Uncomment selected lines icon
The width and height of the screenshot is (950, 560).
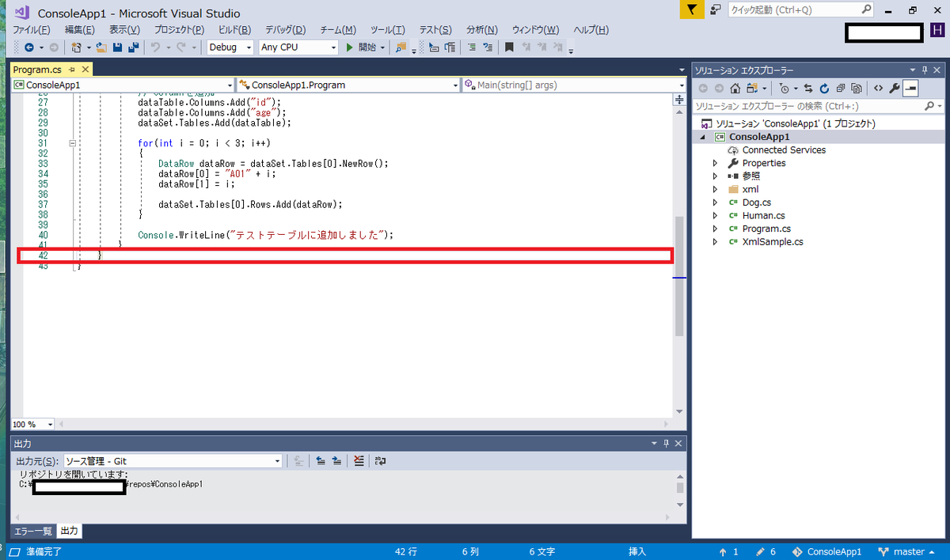click(x=488, y=47)
